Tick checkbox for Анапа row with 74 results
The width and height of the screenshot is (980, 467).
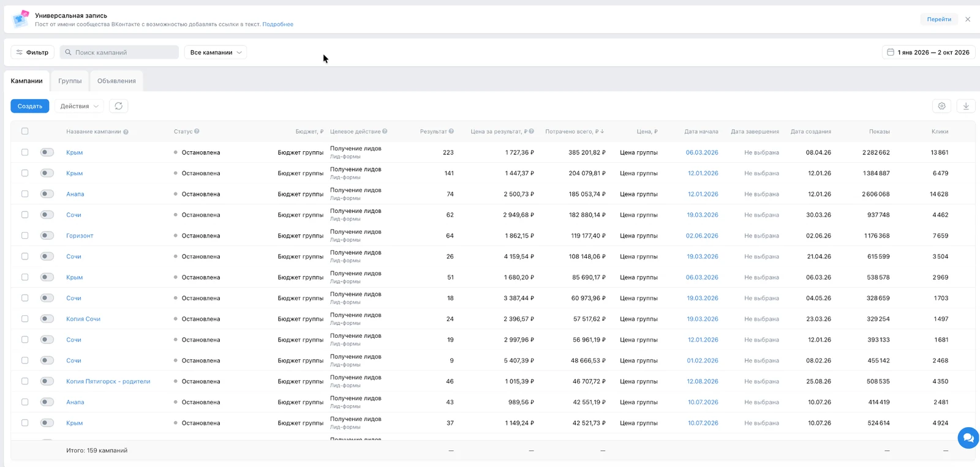point(24,193)
